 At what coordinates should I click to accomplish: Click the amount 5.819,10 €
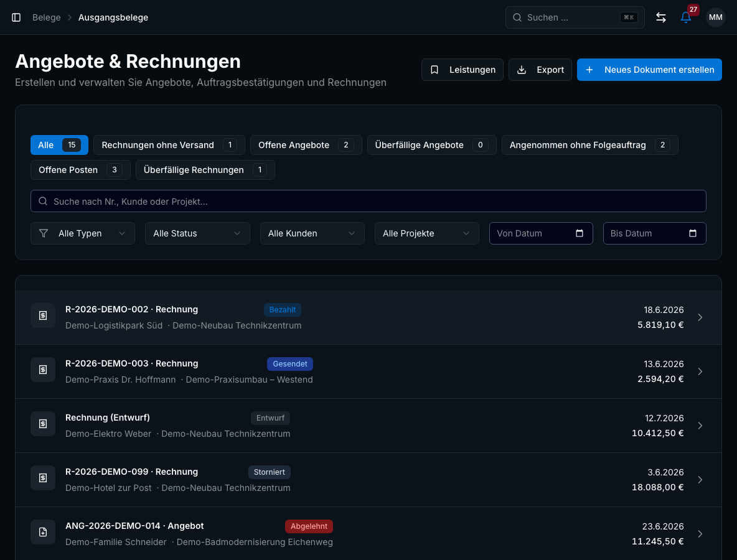660,325
